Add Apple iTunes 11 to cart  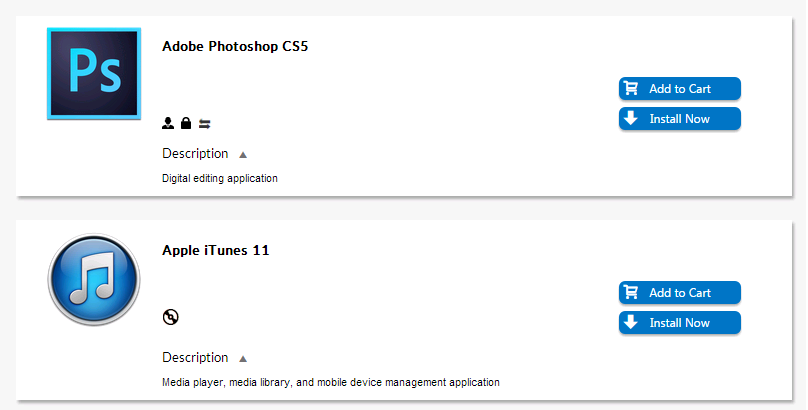click(680, 293)
